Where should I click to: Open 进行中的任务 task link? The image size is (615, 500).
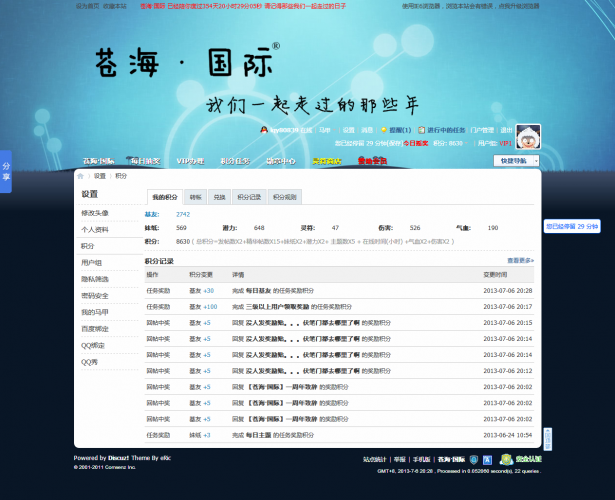445,130
